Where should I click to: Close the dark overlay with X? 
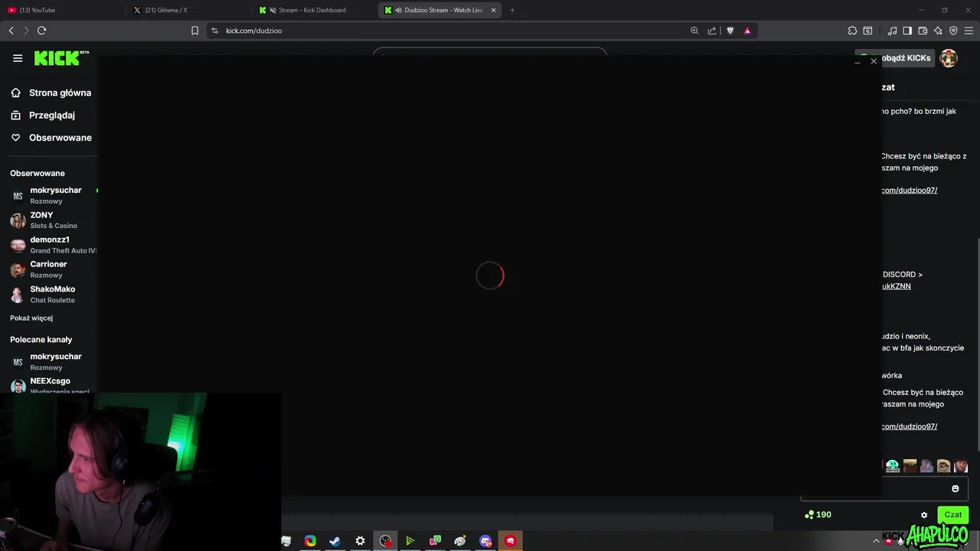click(x=874, y=61)
